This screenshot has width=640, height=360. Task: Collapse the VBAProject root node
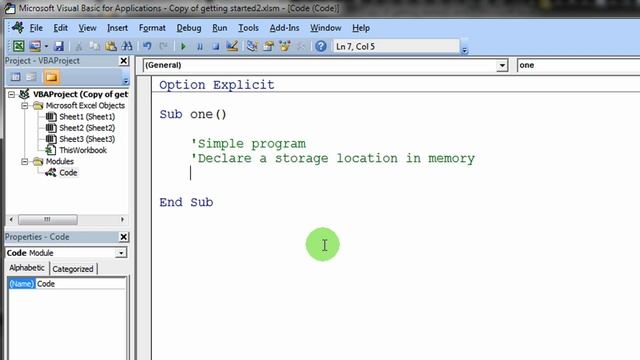coord(11,95)
